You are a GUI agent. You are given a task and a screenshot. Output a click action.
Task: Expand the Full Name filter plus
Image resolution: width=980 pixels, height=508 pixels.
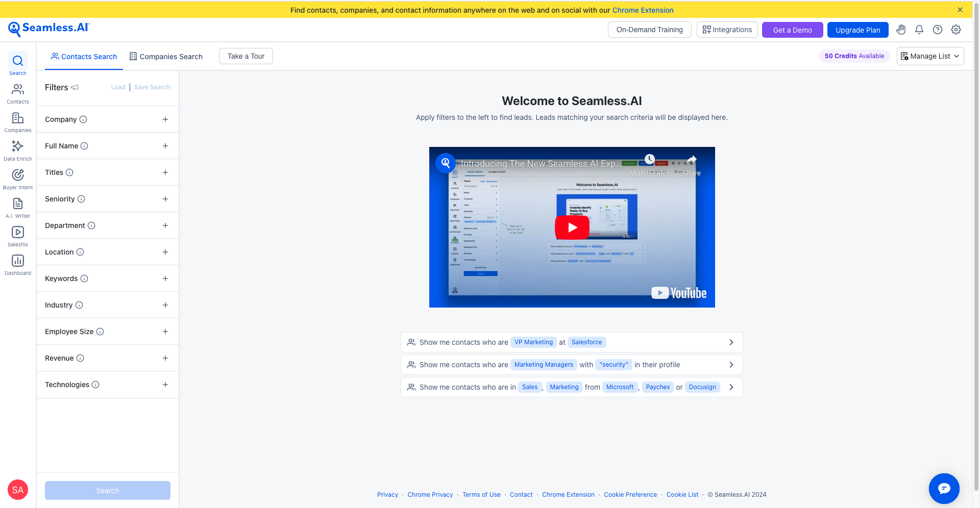(165, 146)
